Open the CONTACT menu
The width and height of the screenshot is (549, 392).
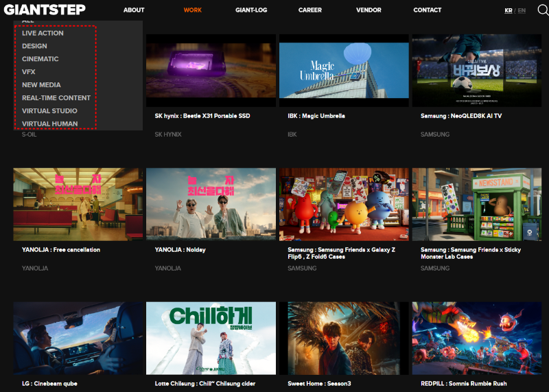[x=427, y=10]
